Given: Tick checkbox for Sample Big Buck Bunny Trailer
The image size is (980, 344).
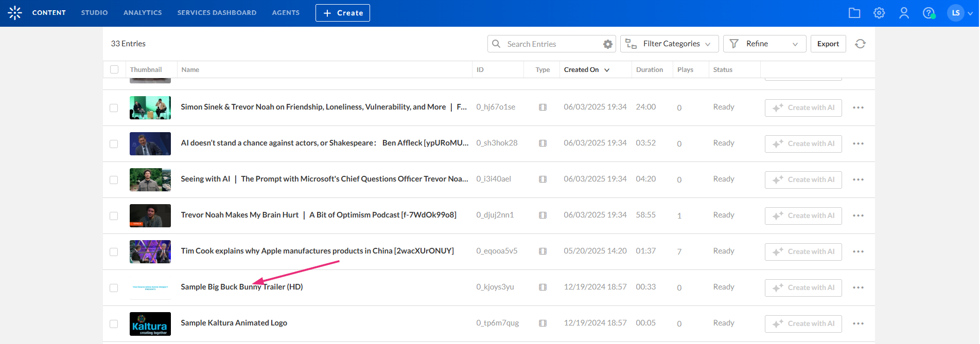Looking at the screenshot, I should coord(114,288).
